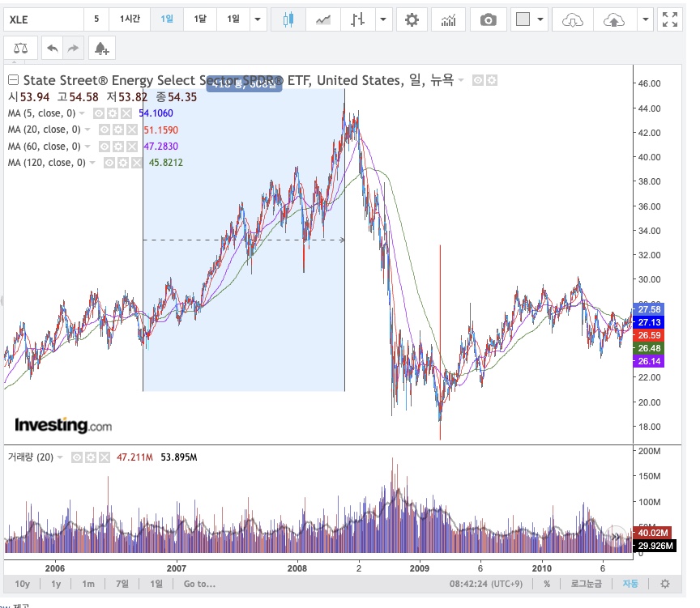Image resolution: width=700 pixels, height=608 pixels.
Task: Select the bar chart style icon
Action: [357, 19]
